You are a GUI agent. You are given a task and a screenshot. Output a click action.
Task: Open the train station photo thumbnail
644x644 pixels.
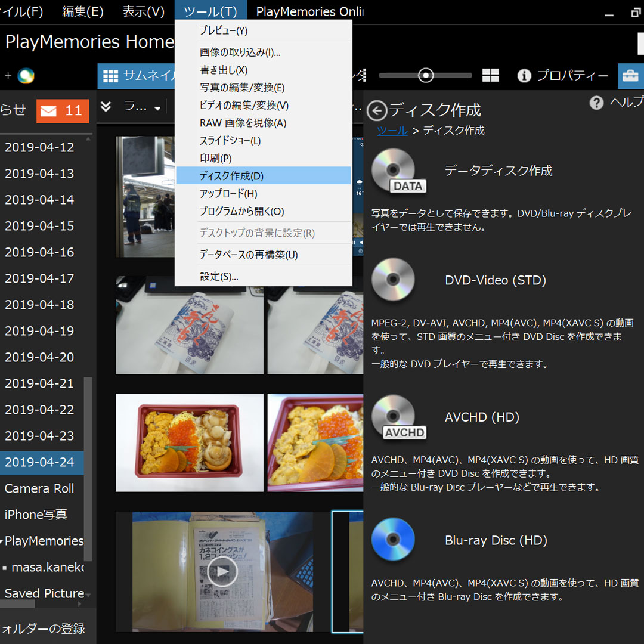145,197
